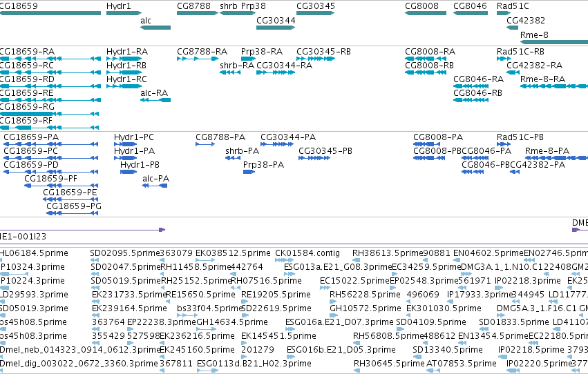588x374 pixels.
Task: Open the AT07853.5prime EST label
Action: click(462, 364)
